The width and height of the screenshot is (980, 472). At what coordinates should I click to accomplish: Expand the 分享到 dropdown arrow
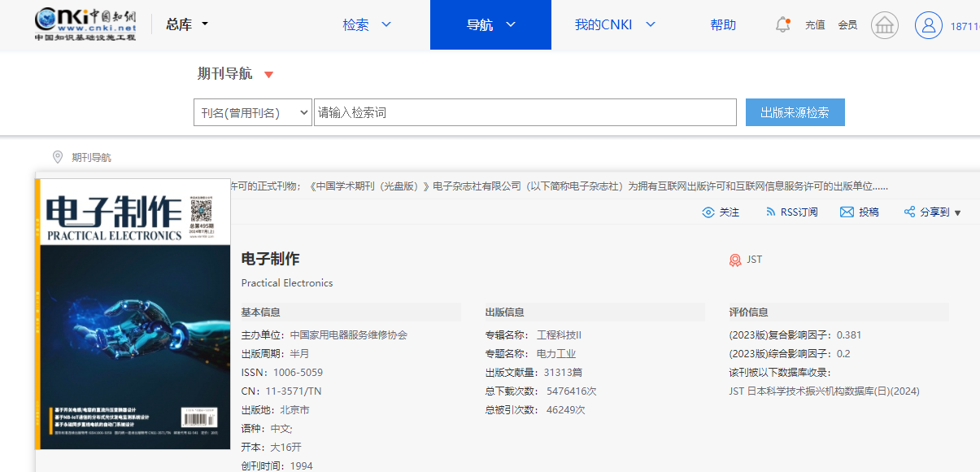point(957,213)
